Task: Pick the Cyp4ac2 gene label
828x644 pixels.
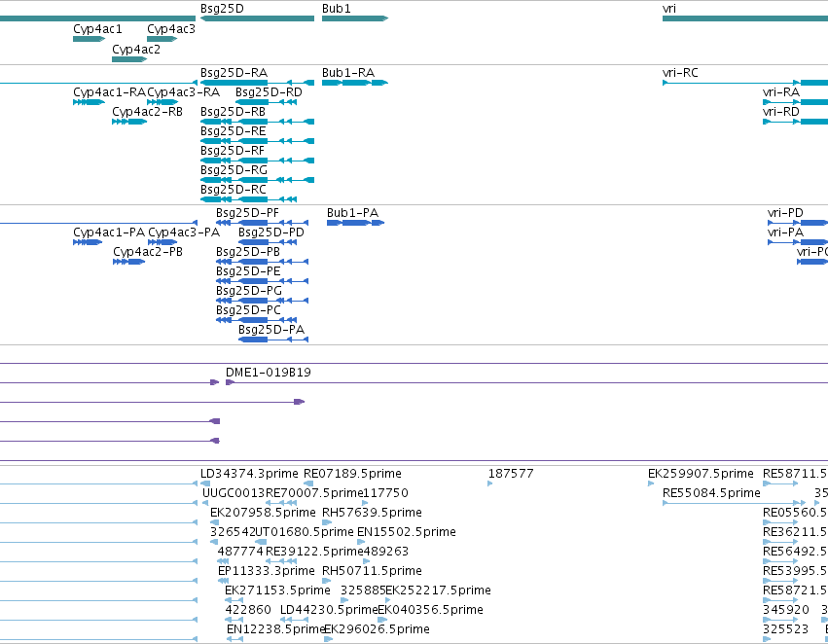Action: 136,50
